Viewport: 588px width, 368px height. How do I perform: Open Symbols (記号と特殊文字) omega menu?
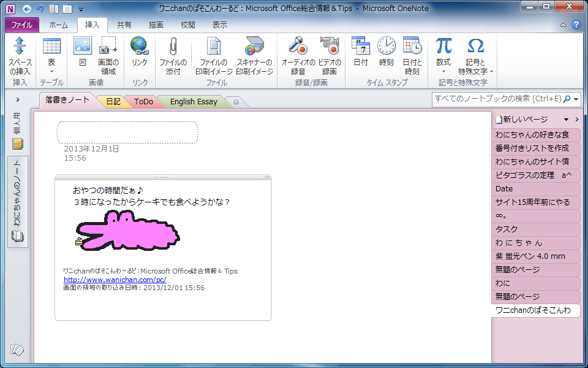click(475, 56)
